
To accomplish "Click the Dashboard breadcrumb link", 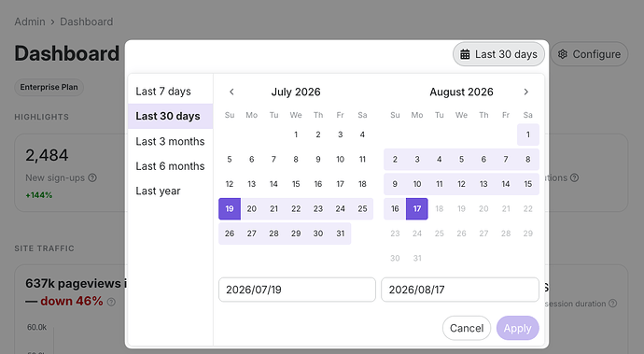I will pyautogui.click(x=86, y=21).
